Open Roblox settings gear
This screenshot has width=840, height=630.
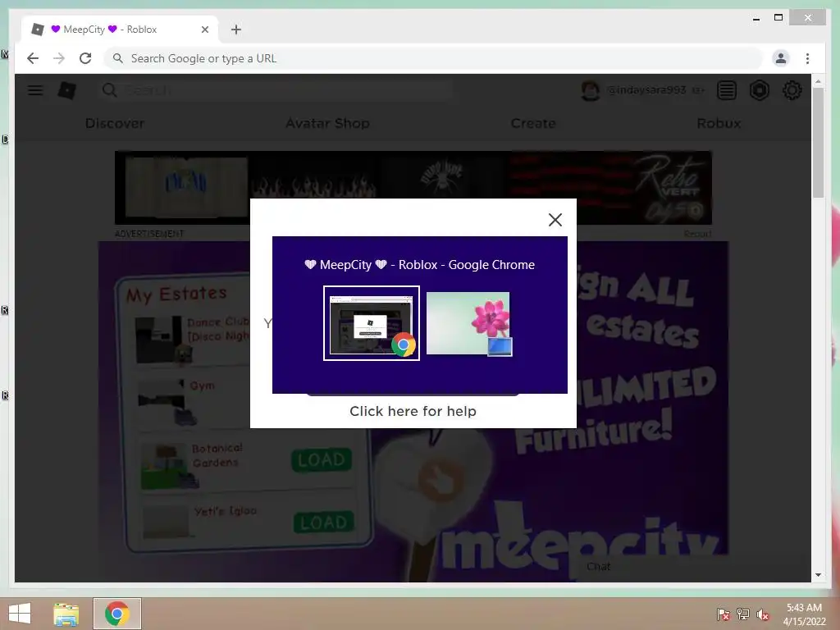[792, 90]
